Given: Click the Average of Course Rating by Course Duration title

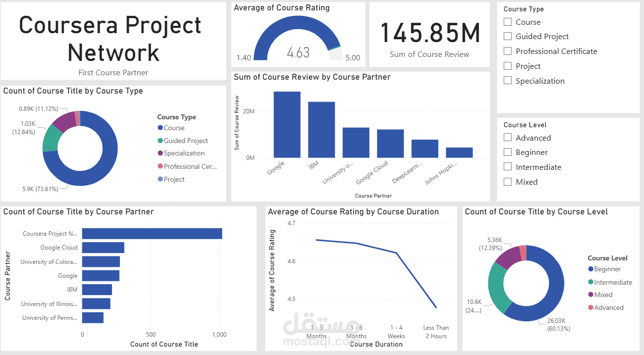Looking at the screenshot, I should [353, 212].
